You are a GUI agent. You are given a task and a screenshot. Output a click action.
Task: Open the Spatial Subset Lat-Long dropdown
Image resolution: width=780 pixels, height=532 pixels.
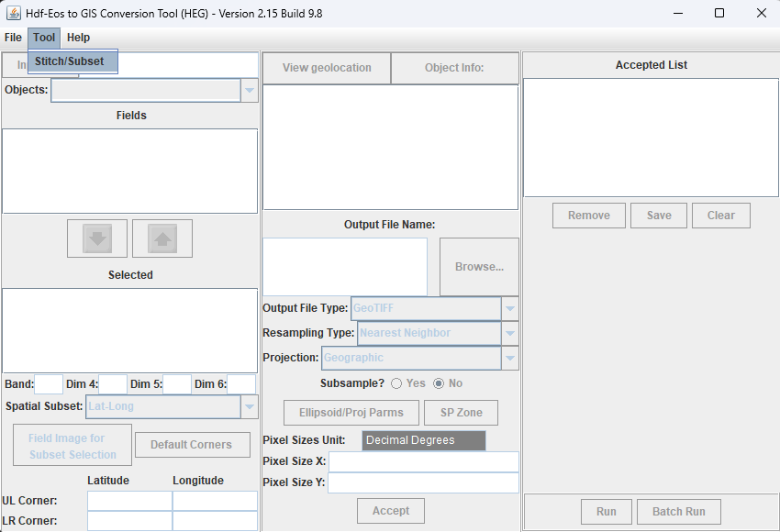250,406
